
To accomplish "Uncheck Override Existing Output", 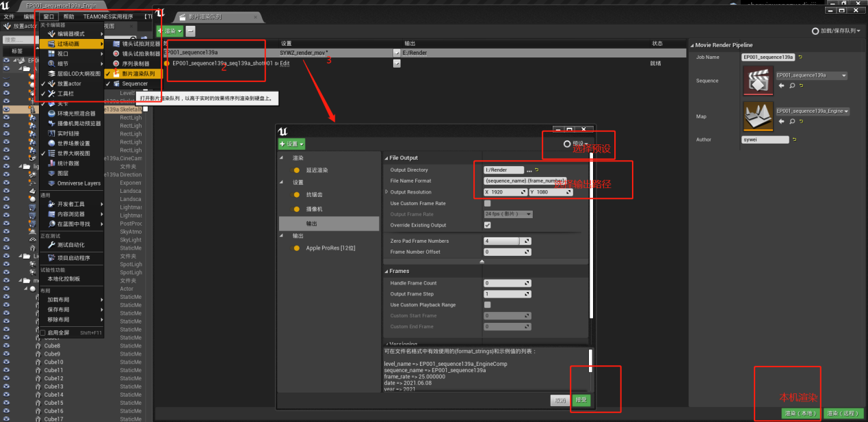I will click(487, 225).
